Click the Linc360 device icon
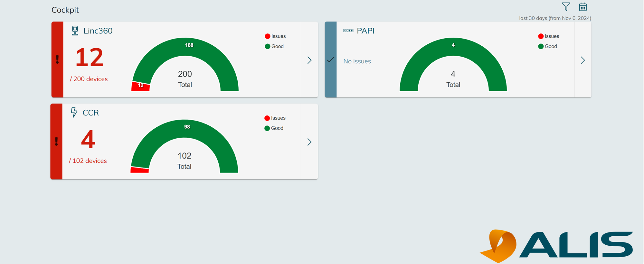The image size is (644, 264). [75, 31]
